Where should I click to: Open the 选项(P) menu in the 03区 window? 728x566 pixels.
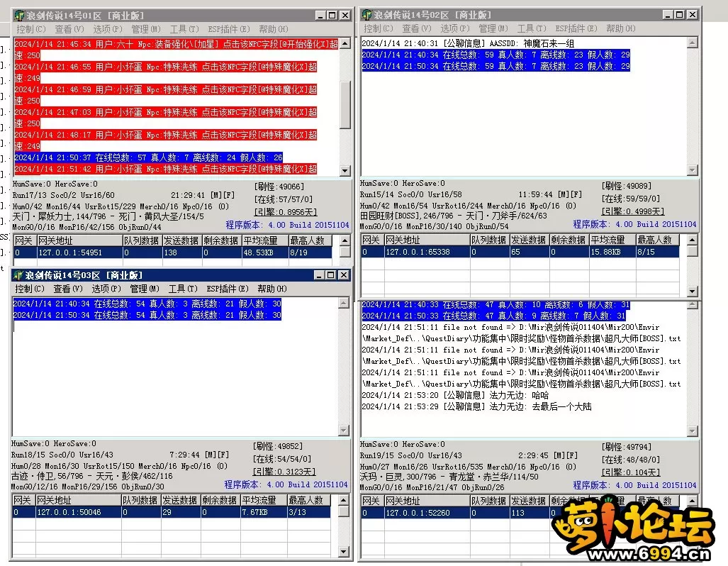106,289
